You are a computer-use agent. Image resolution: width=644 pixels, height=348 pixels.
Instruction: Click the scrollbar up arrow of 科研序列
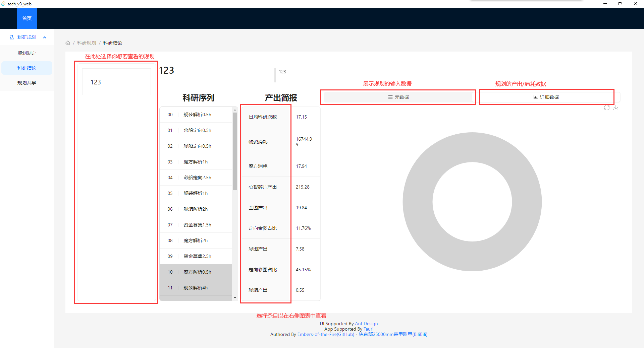(235, 110)
